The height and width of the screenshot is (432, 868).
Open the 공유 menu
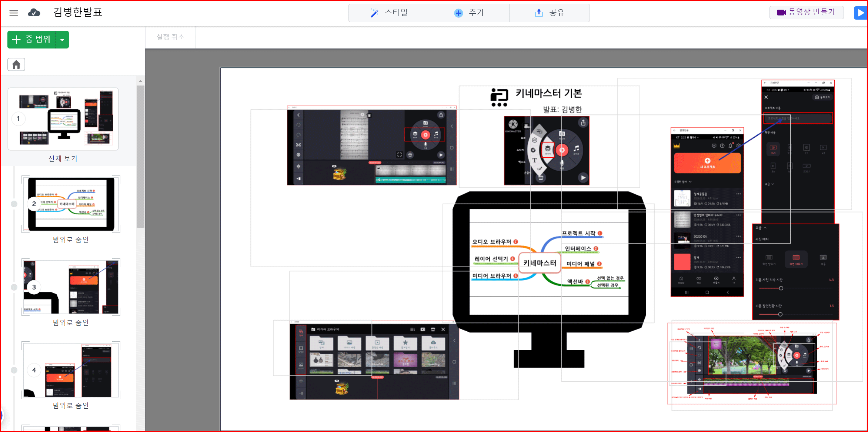[x=556, y=13]
